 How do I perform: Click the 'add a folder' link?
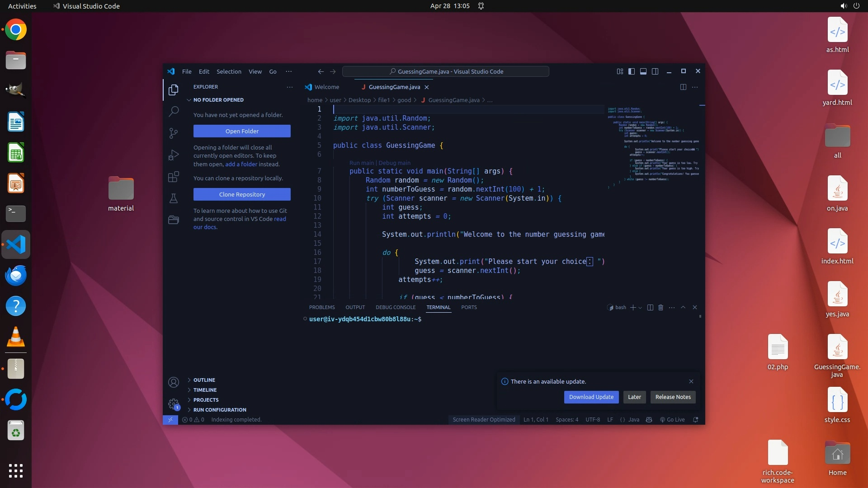241,164
